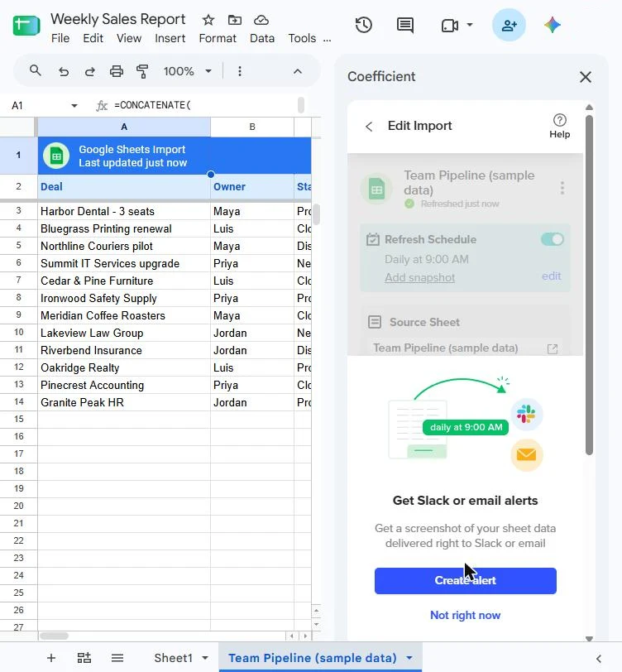Dismiss with Not right now
This screenshot has height=672, width=622.
click(465, 615)
